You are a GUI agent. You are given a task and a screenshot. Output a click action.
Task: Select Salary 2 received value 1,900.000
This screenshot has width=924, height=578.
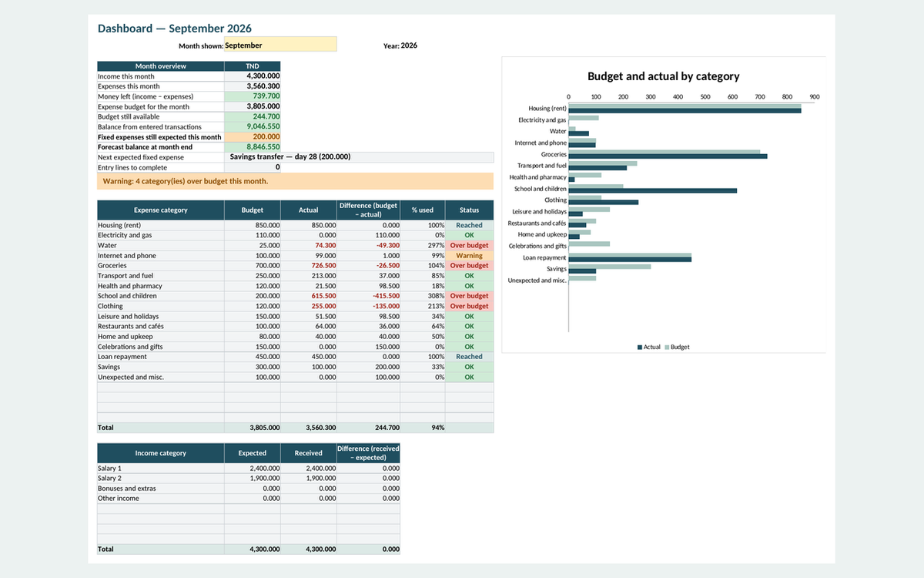(x=309, y=478)
